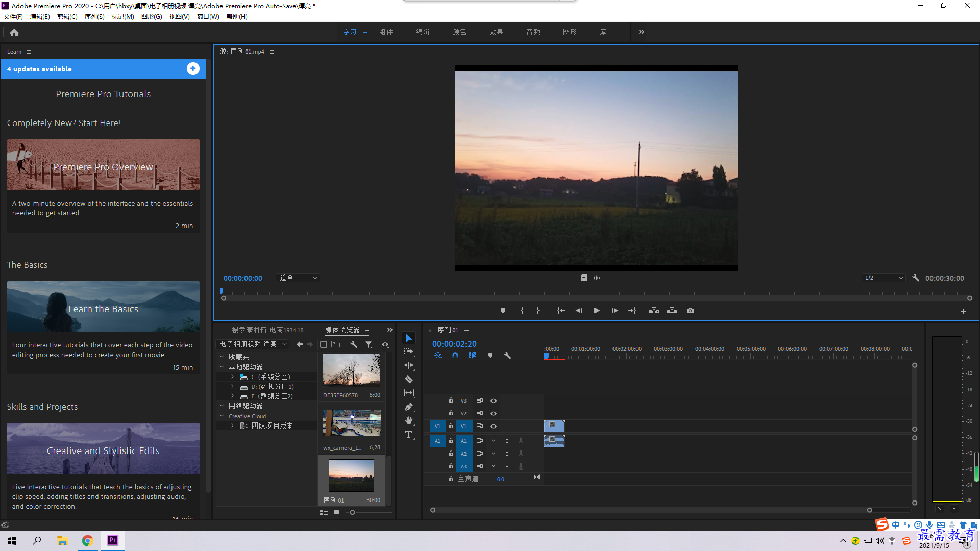
Task: Adjust the thumbnail size slider
Action: pos(352,513)
